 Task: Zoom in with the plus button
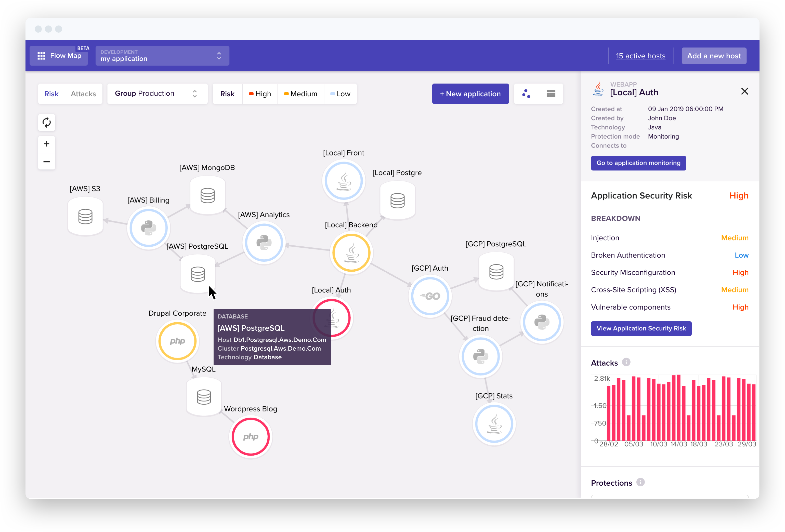click(x=47, y=144)
